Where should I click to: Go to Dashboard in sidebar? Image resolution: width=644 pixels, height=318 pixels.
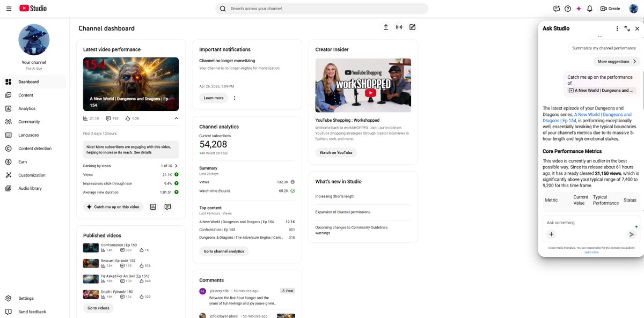click(x=33, y=82)
